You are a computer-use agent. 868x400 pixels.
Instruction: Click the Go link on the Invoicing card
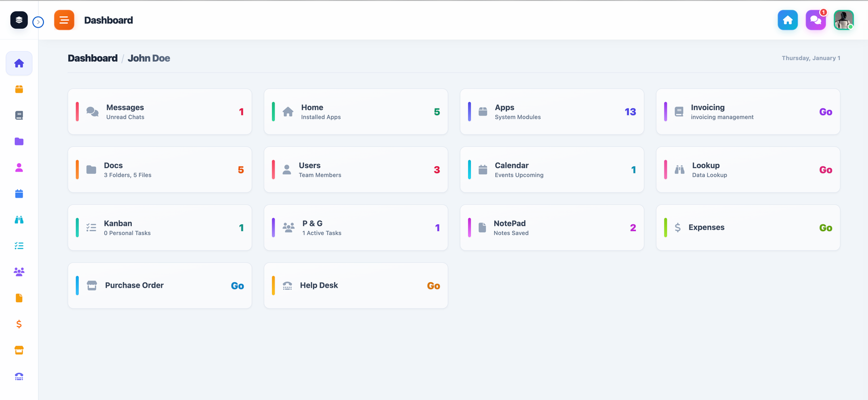(826, 112)
